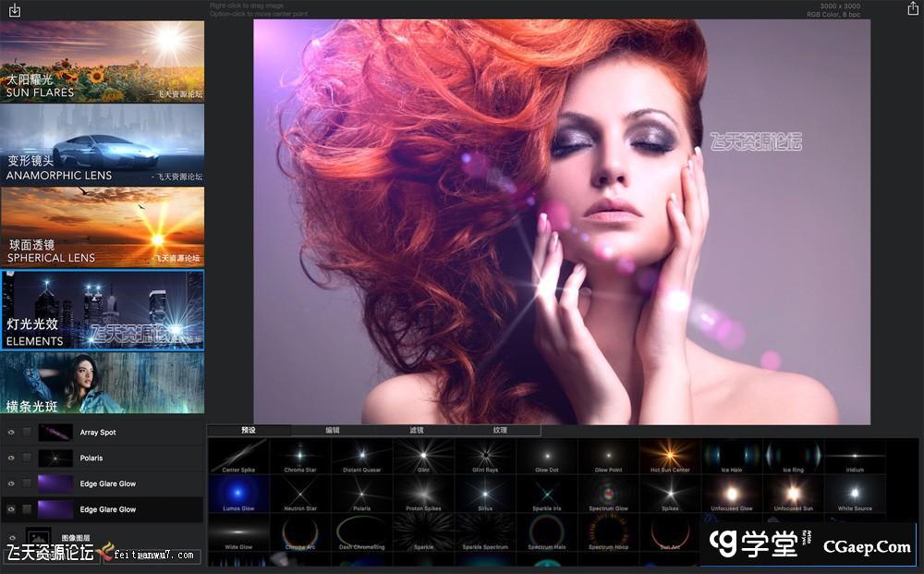924x574 pixels.
Task: Toggle visibility of the Polaris layer
Action: pyautogui.click(x=11, y=458)
